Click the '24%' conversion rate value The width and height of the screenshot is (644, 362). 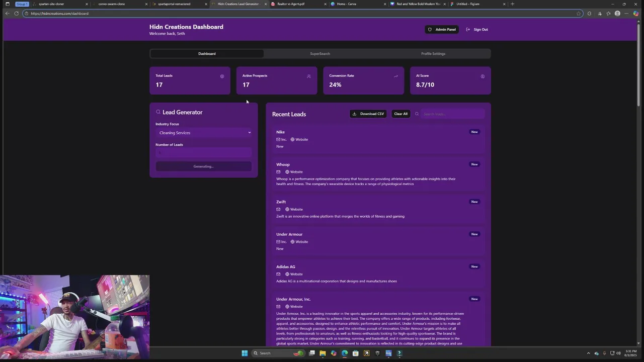point(335,85)
